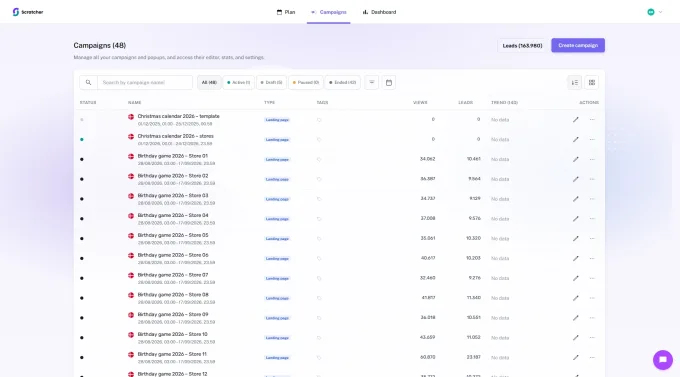Open more actions for Birthday game Store 03
The width and height of the screenshot is (680, 377).
pos(592,199)
